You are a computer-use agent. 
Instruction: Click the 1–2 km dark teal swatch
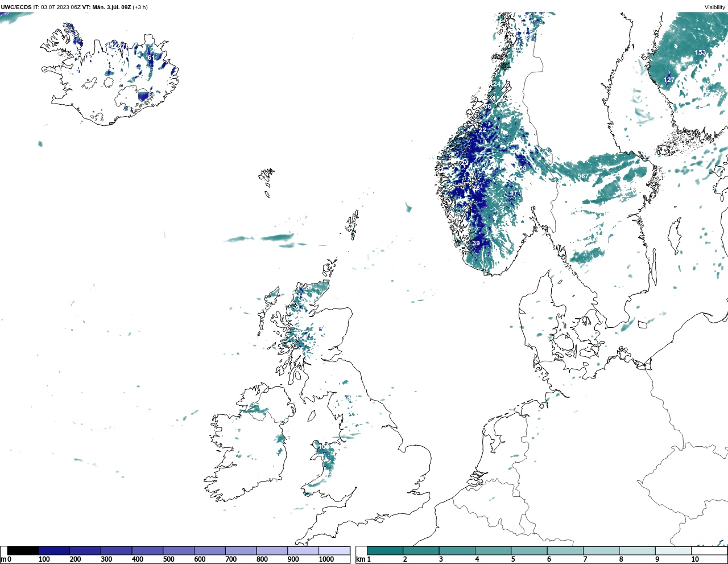click(385, 550)
